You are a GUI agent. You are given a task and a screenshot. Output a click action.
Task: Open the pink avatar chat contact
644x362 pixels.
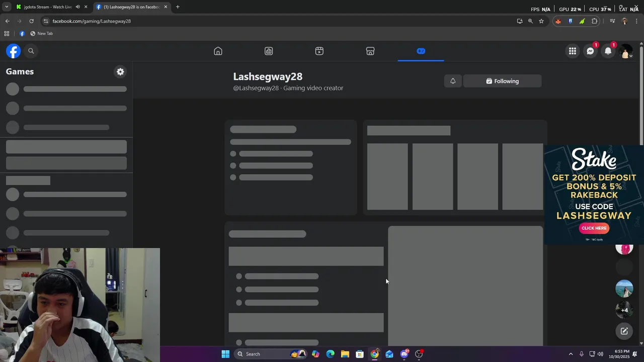[x=624, y=248]
